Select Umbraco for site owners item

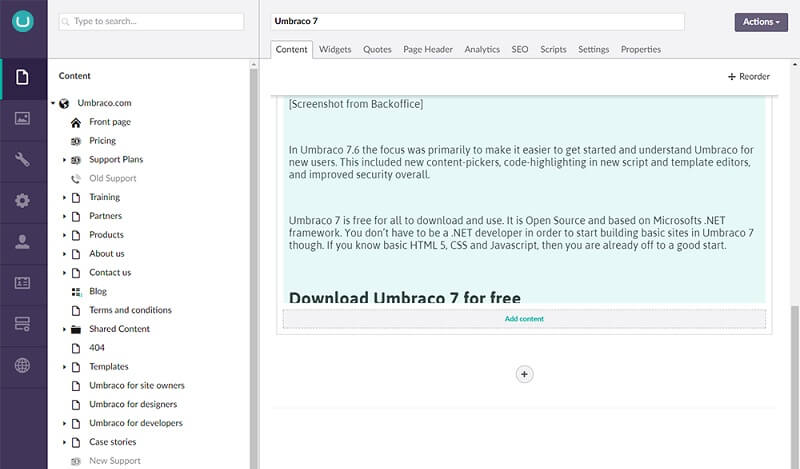(137, 386)
